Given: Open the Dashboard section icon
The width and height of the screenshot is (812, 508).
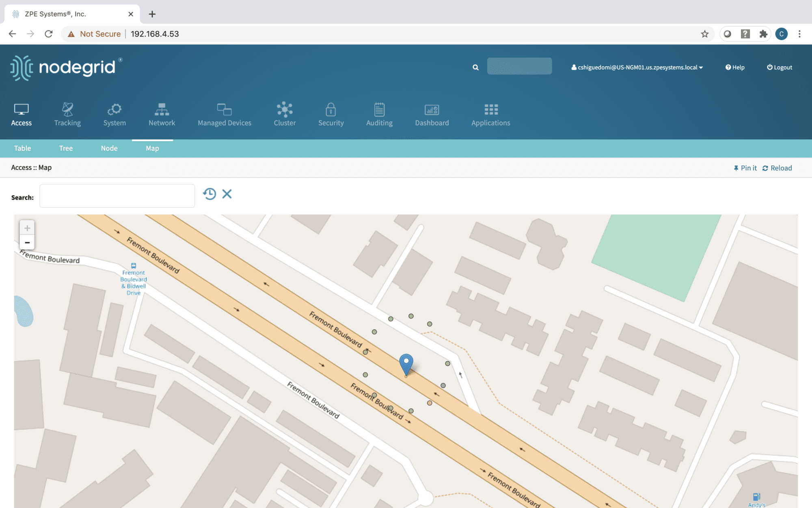Looking at the screenshot, I should point(432,109).
